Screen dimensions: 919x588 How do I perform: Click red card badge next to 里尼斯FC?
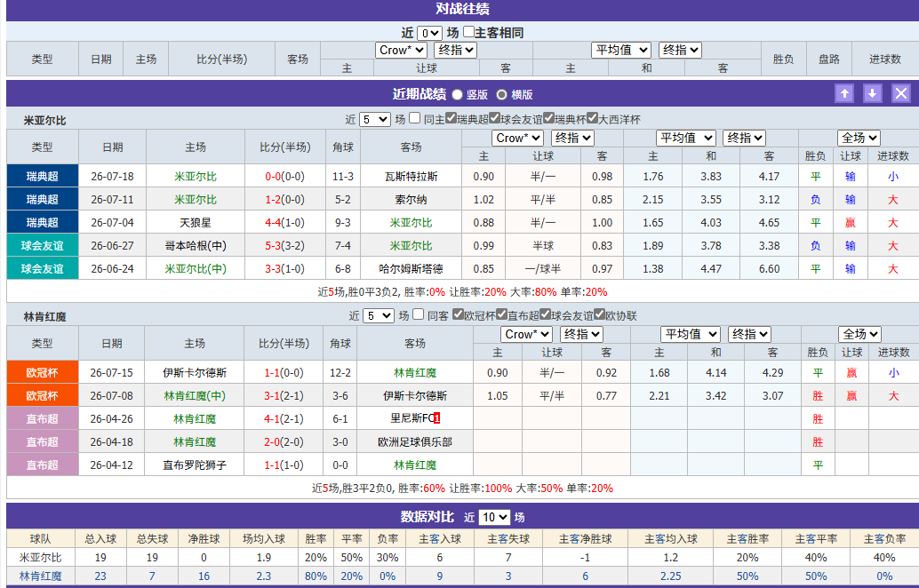[x=437, y=418]
